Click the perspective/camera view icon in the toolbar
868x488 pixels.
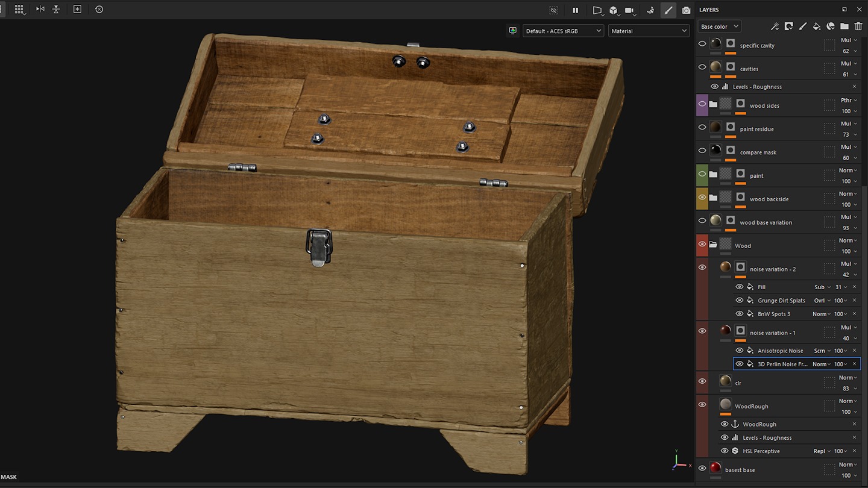point(597,10)
